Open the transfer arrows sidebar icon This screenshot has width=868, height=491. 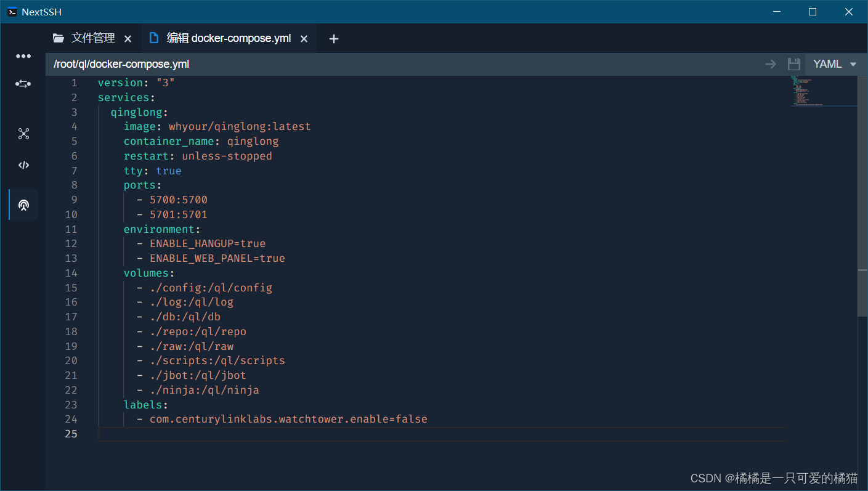(23, 84)
